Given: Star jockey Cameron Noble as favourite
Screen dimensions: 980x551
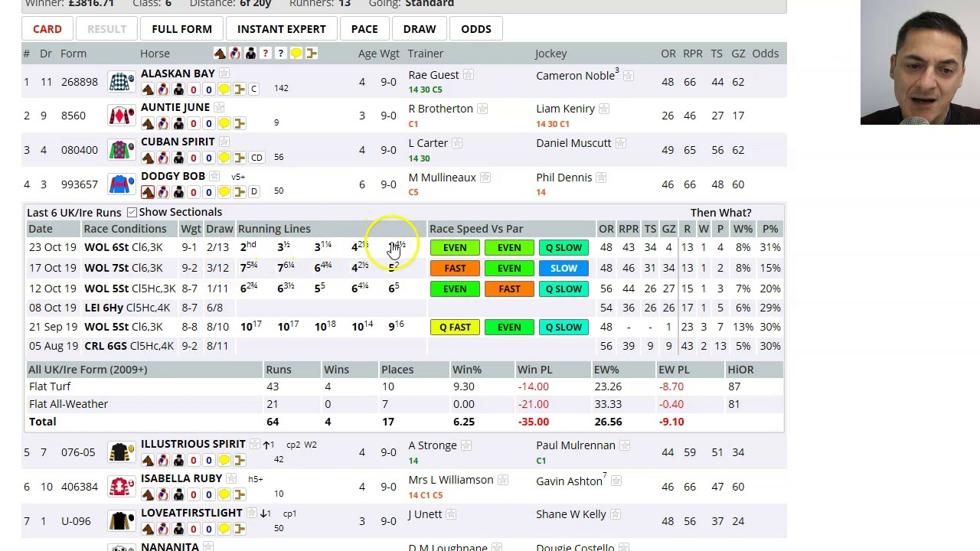Looking at the screenshot, I should pyautogui.click(x=628, y=76).
